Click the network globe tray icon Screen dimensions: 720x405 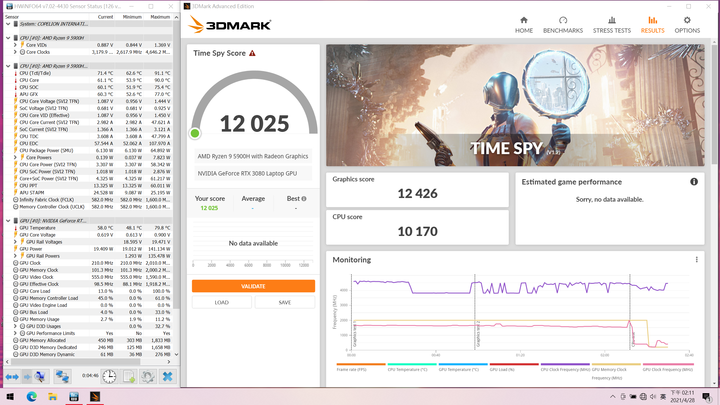point(643,397)
